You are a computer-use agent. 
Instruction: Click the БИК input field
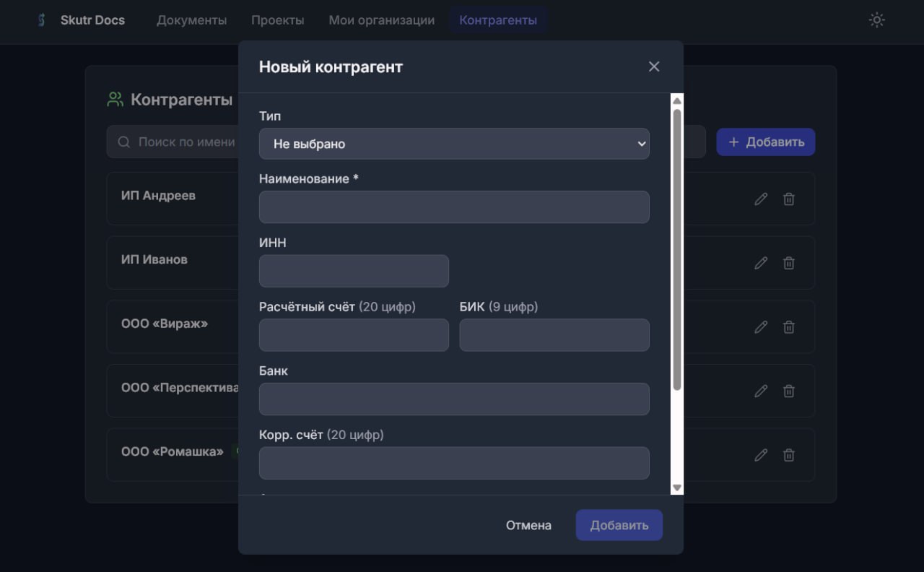pos(554,335)
